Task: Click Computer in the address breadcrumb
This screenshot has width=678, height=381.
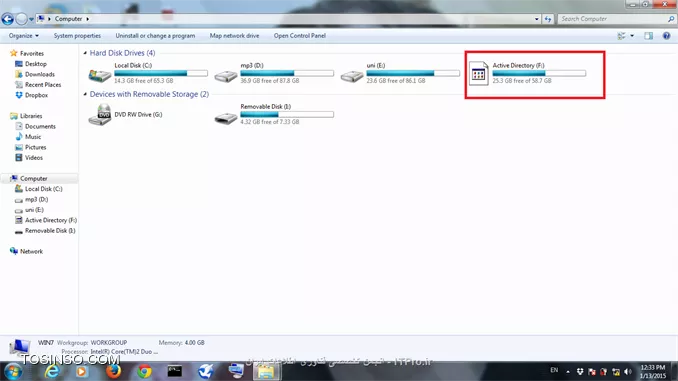Action: (68, 19)
